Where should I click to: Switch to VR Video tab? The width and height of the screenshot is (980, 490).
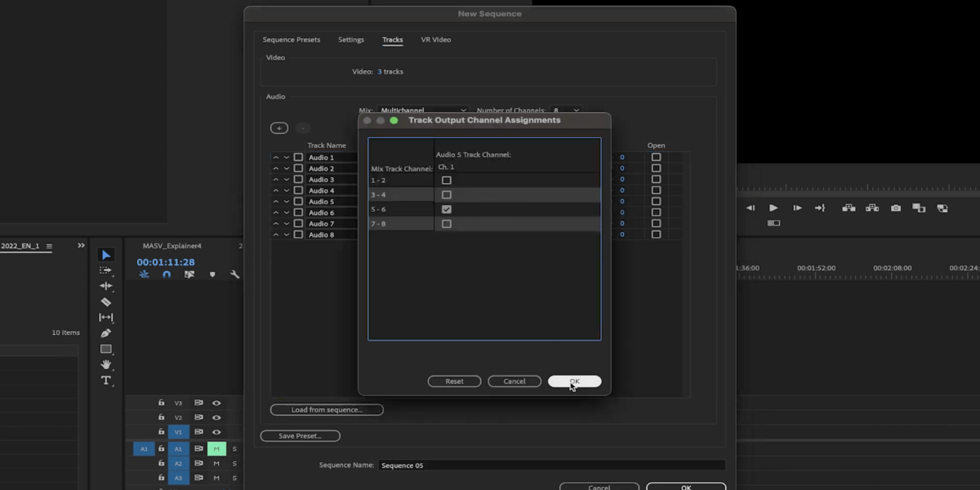[436, 39]
